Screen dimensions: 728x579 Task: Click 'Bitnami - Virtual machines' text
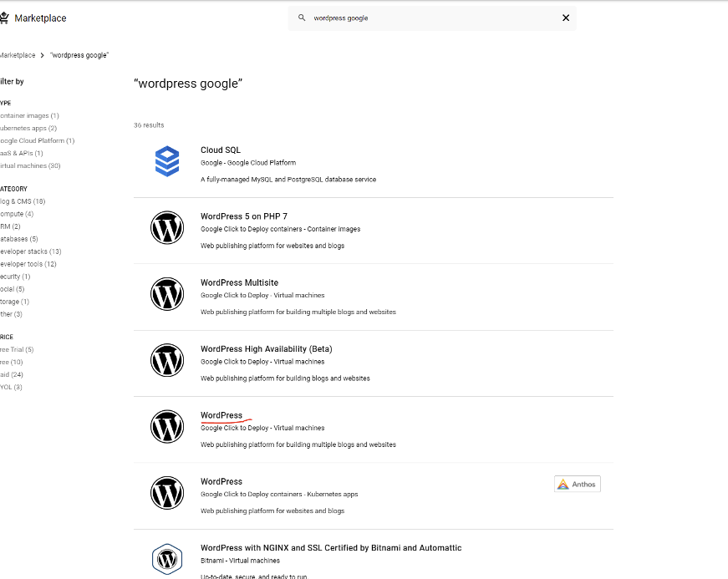point(240,561)
